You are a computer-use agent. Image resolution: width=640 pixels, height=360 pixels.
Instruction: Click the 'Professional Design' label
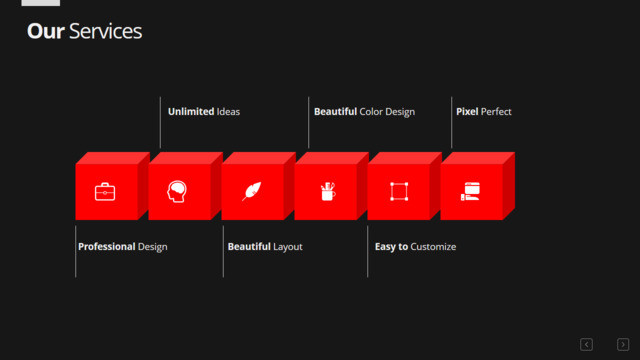122,247
